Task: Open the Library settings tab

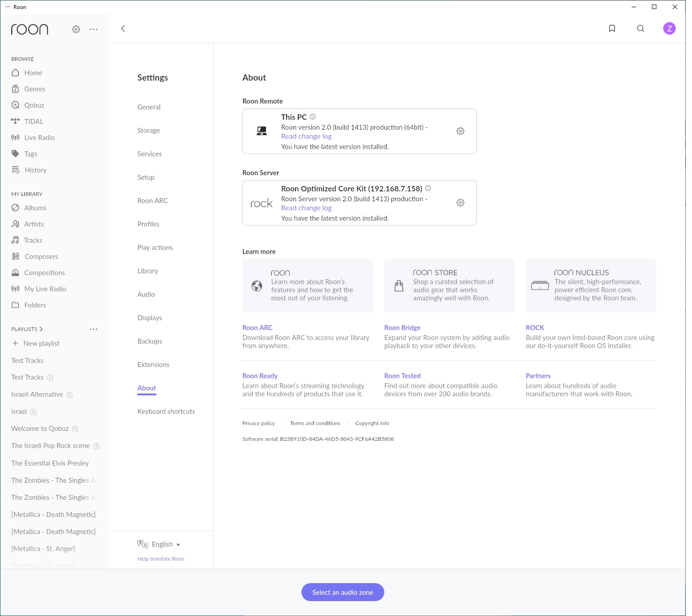Action: (x=148, y=271)
